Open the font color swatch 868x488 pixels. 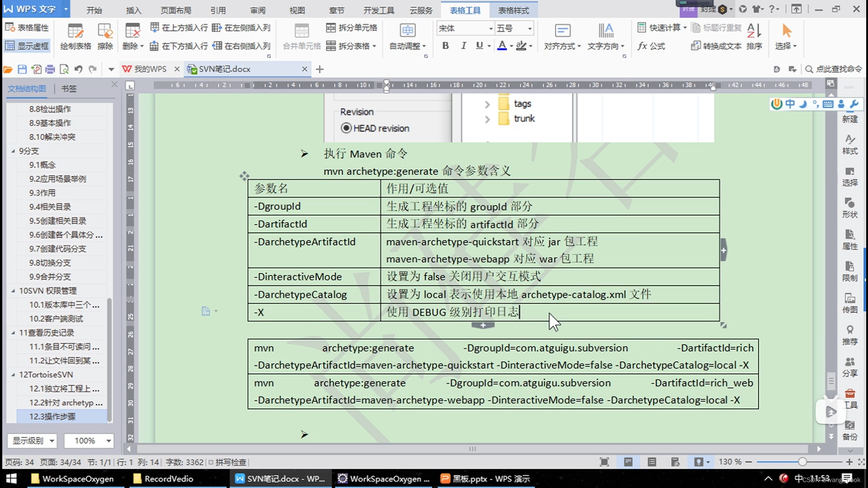[502, 46]
